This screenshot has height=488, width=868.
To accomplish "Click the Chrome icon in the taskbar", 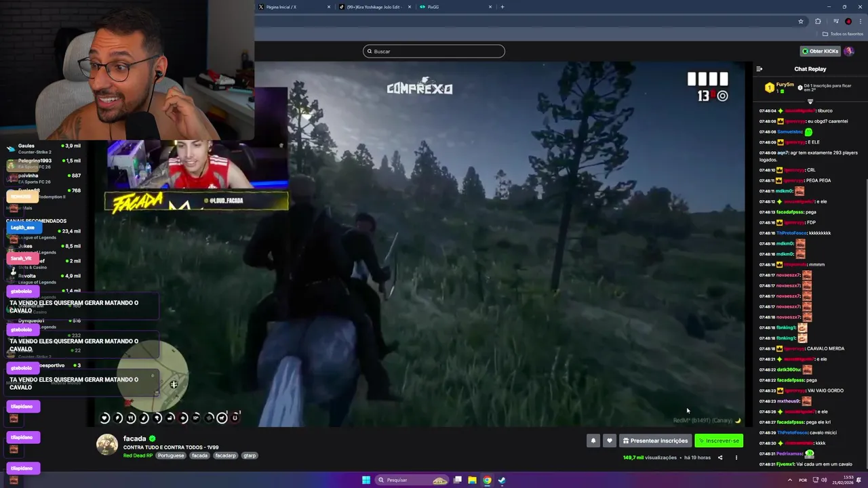I will click(x=487, y=480).
